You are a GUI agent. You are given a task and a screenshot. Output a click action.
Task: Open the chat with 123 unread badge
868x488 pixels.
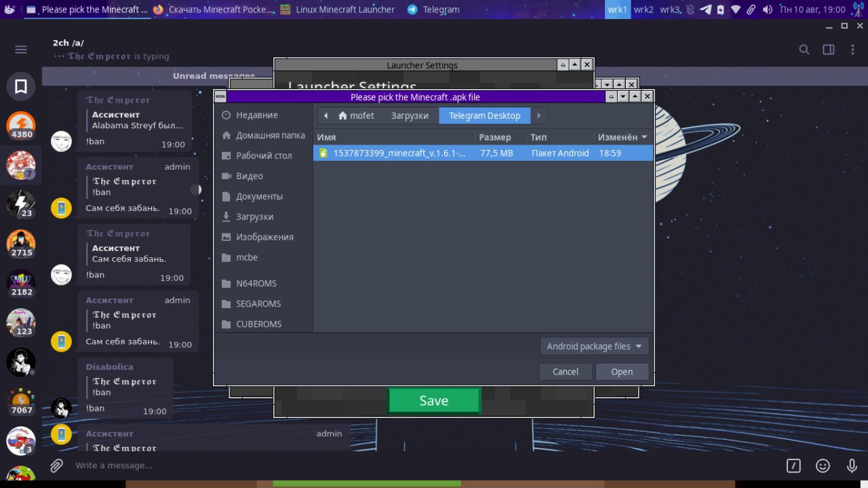21,323
